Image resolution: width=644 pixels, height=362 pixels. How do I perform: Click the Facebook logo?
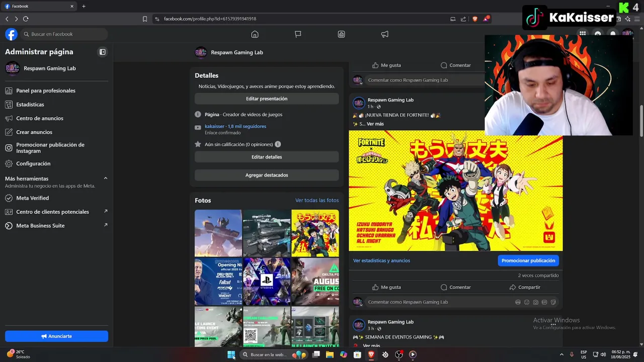tap(11, 34)
